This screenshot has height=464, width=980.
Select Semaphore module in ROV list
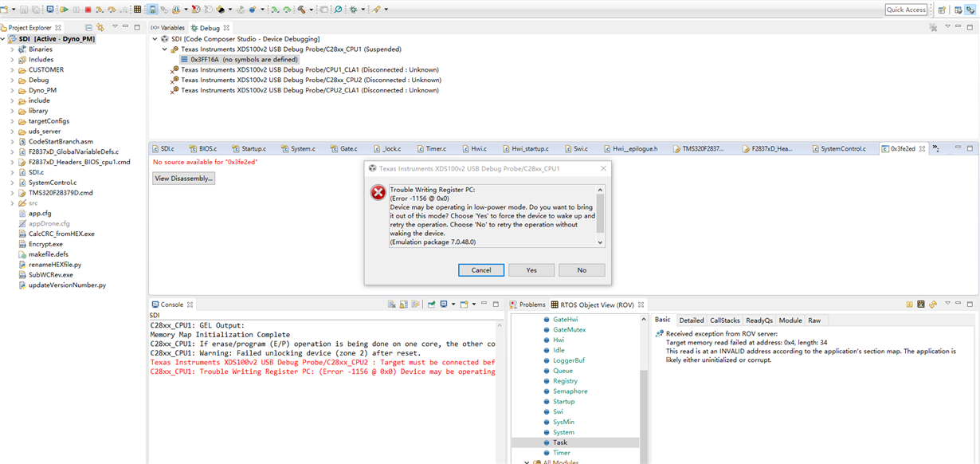click(x=570, y=391)
